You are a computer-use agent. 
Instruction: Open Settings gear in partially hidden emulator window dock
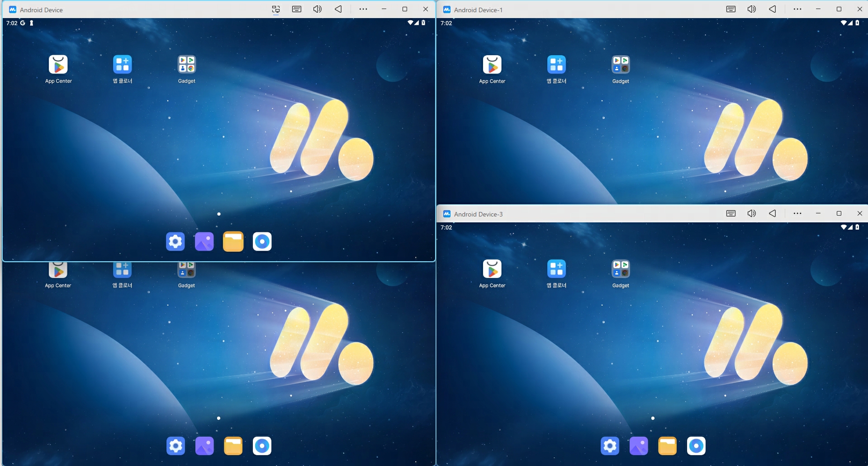coord(175,446)
